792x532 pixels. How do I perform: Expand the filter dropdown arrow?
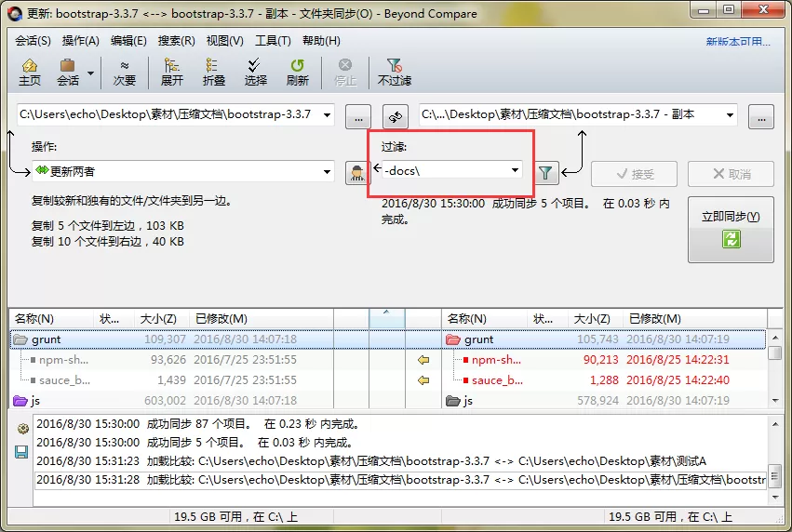(x=515, y=170)
